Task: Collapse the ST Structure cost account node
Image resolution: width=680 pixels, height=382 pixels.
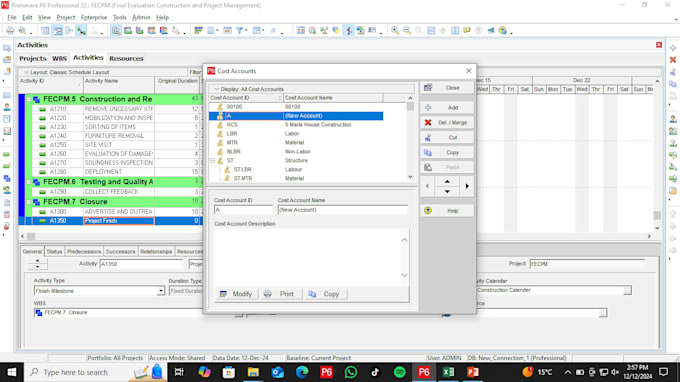Action: point(212,160)
